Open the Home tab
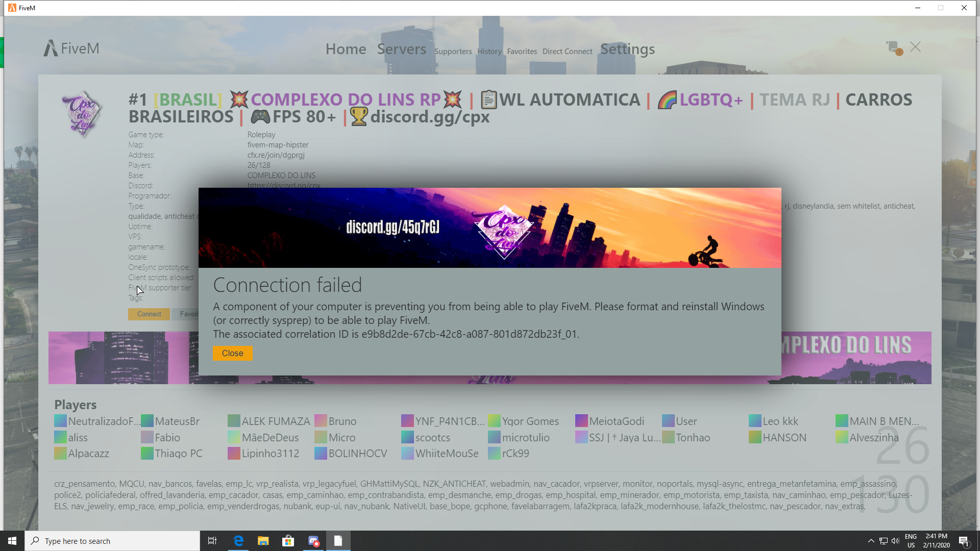 tap(346, 49)
